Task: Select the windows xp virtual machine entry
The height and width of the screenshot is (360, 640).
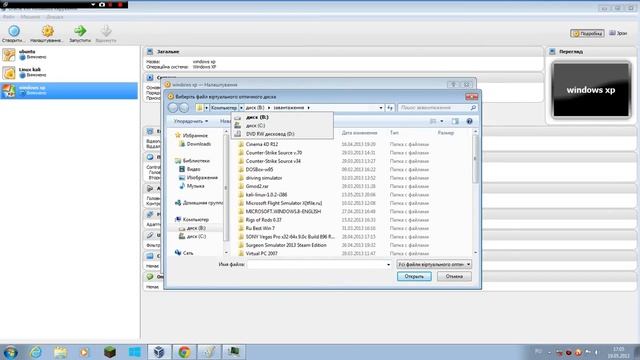Action: tap(69, 91)
